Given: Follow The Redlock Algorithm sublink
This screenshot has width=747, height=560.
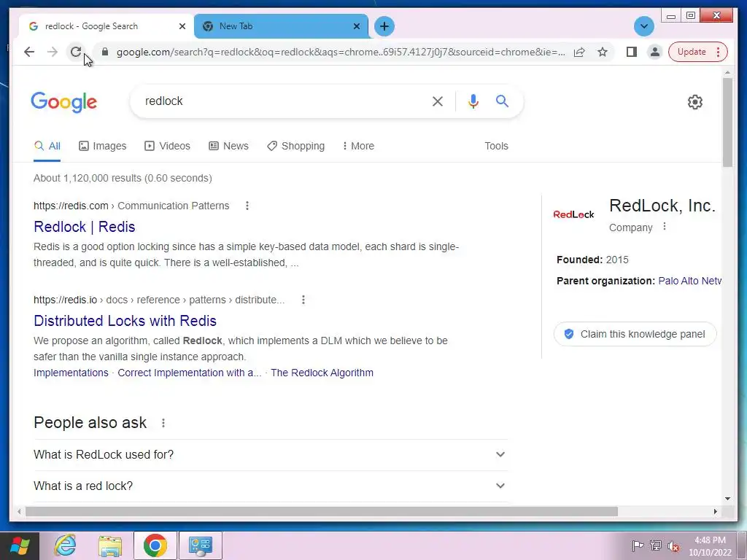Looking at the screenshot, I should click(x=322, y=373).
